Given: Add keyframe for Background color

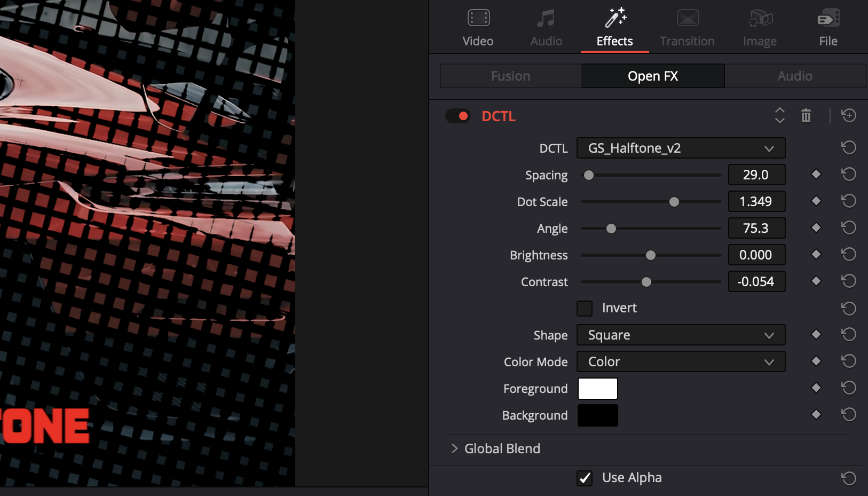Looking at the screenshot, I should click(816, 414).
